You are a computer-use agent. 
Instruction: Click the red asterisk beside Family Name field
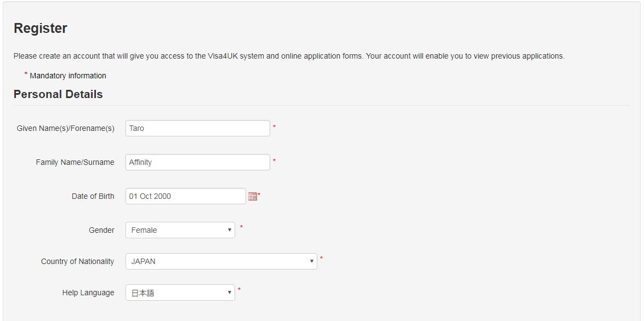point(274,161)
